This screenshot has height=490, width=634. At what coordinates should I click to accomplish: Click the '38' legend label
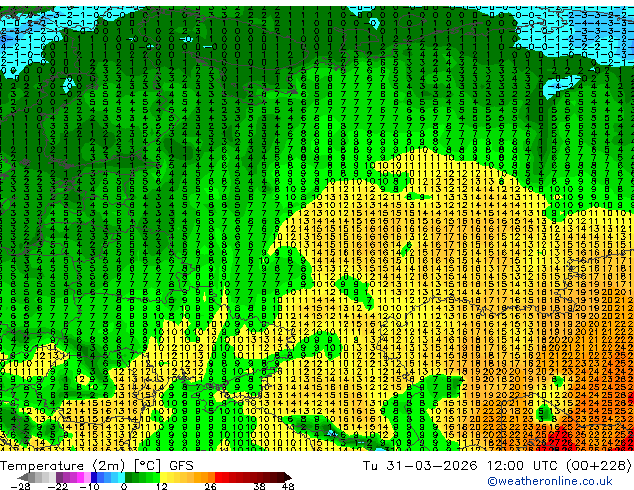click(x=260, y=486)
